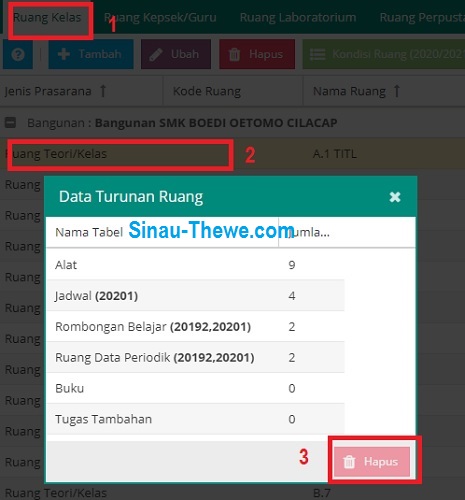Close the Data Turunan Ruang dialog
The image size is (465, 500).
[395, 197]
